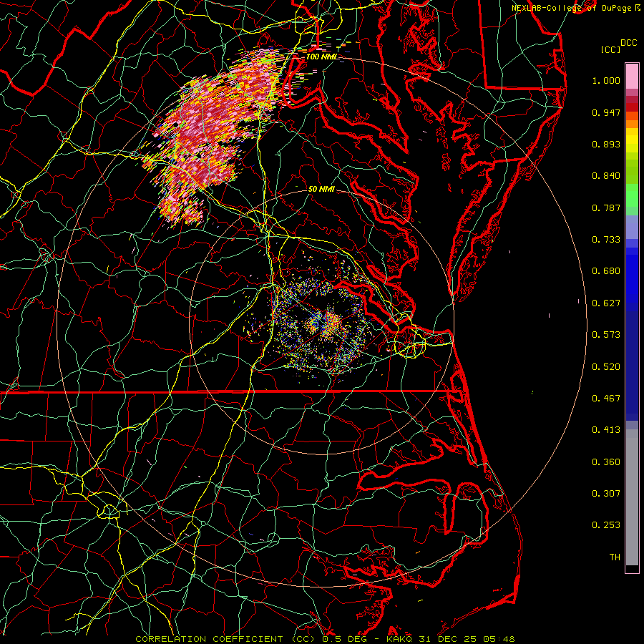Click the 0.733 scale value
This screenshot has height=644, width=644.
tap(606, 240)
